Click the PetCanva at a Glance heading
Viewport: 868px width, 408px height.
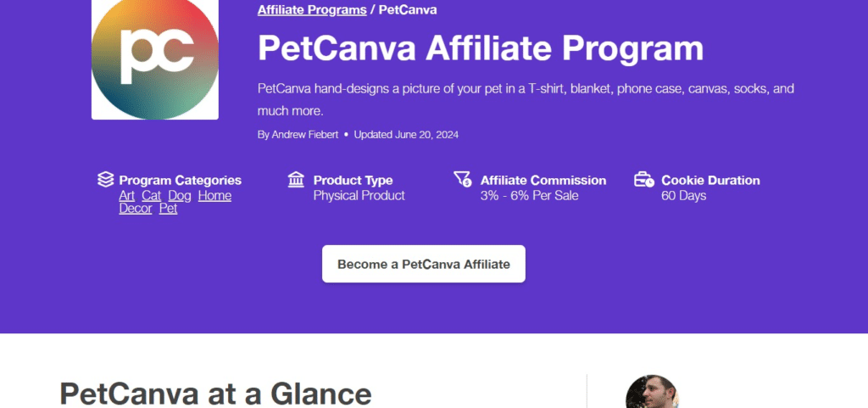point(215,394)
